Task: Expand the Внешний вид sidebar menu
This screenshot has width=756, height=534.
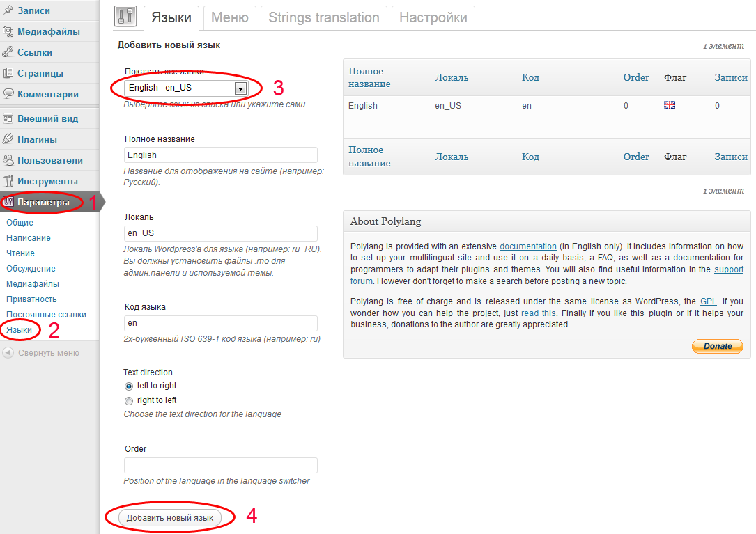Action: click(47, 118)
